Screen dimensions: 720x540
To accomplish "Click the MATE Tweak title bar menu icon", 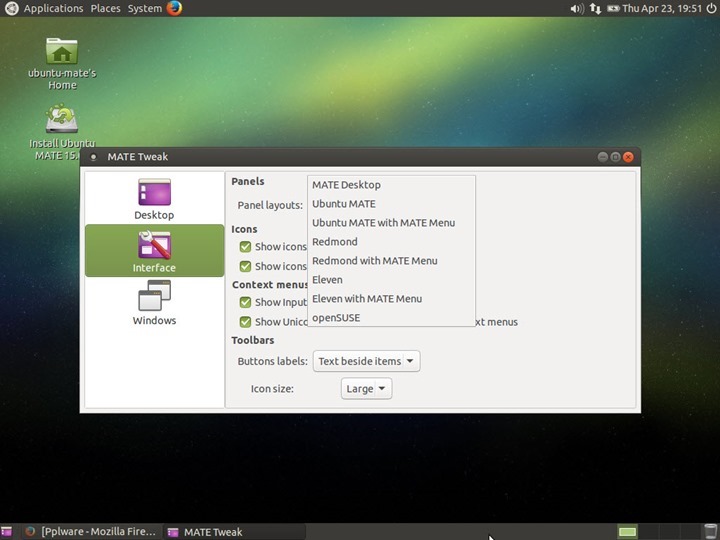I will pos(93,157).
